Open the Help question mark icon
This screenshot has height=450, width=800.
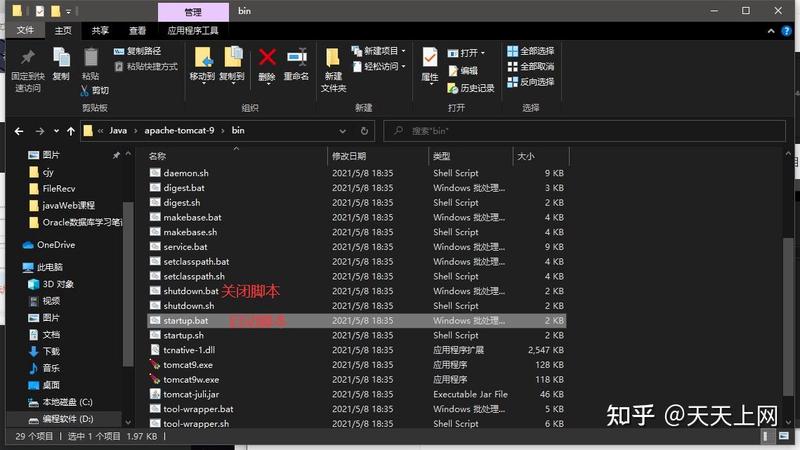click(x=786, y=31)
